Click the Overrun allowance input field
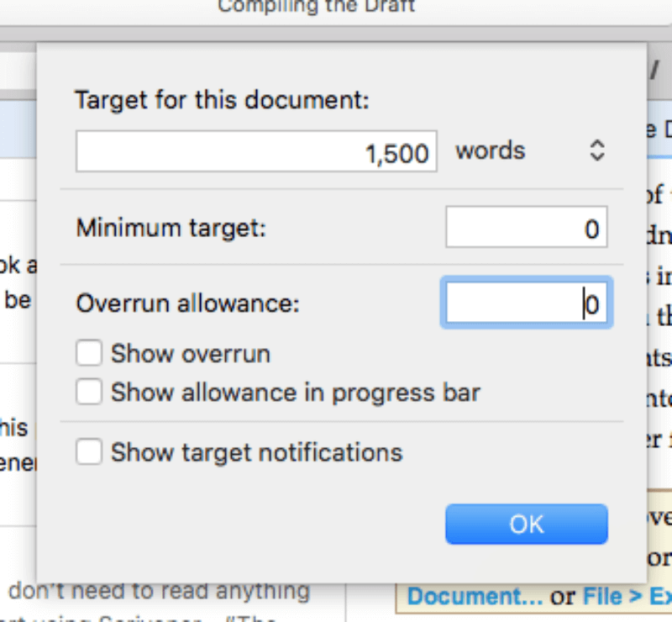Viewport: 672px width, 622px height. pyautogui.click(x=527, y=303)
